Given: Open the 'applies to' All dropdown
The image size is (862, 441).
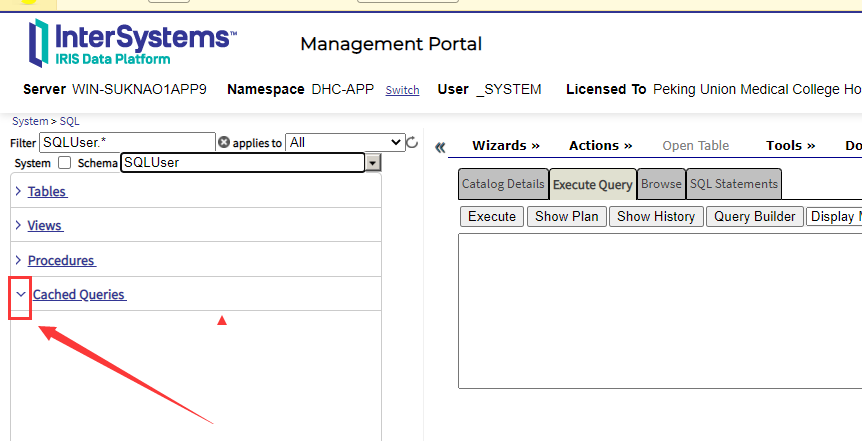Looking at the screenshot, I should 344,142.
